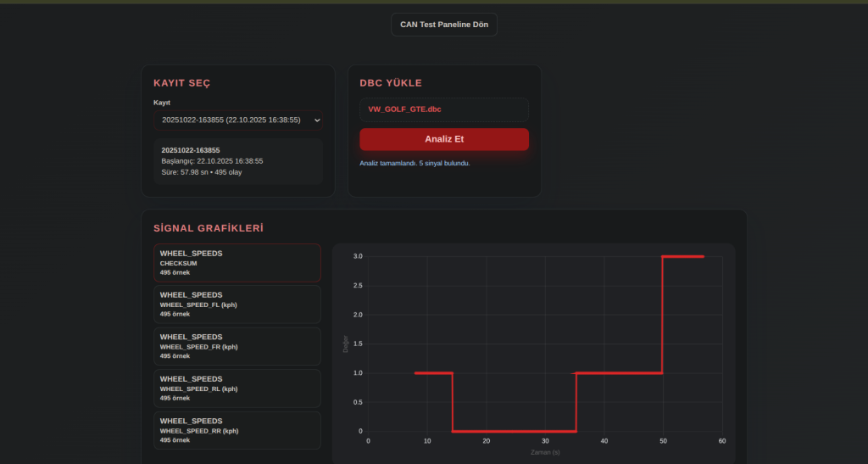Screen dimensions: 868x464
Task: Click the chart line segment at value 0
Action: point(514,431)
